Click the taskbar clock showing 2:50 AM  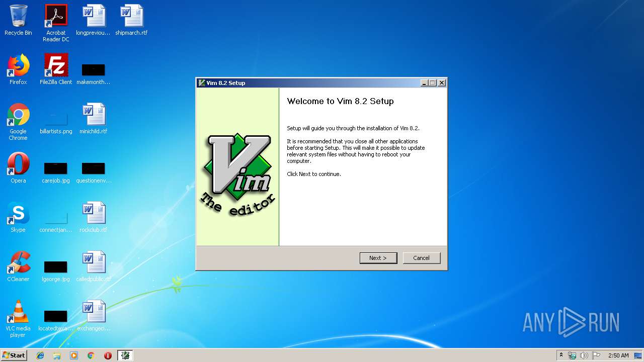coord(618,355)
